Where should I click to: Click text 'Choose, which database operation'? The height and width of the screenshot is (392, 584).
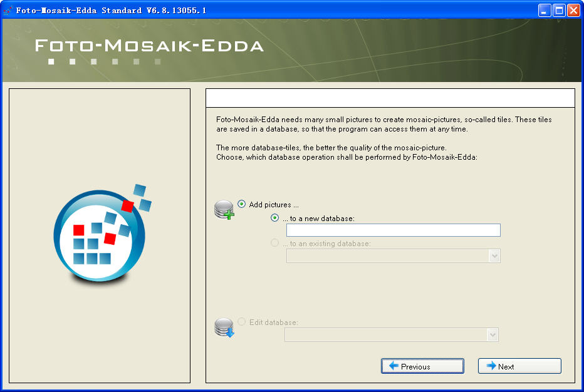[275, 157]
